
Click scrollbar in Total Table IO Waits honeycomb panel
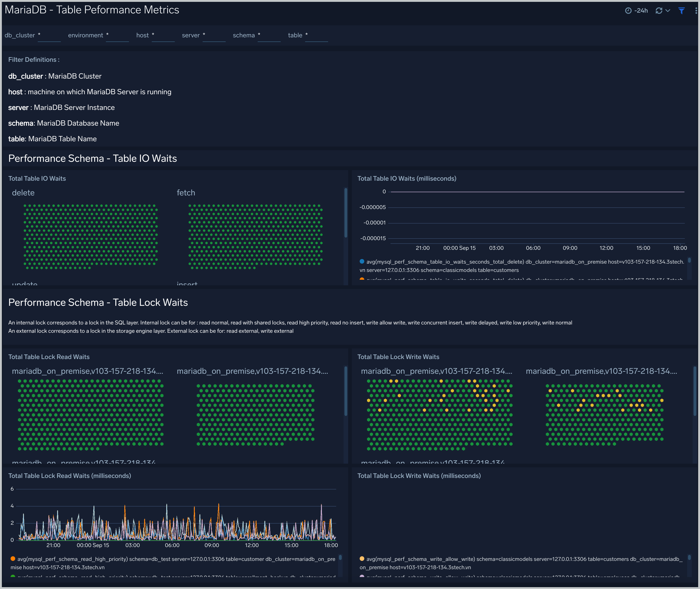pos(346,213)
